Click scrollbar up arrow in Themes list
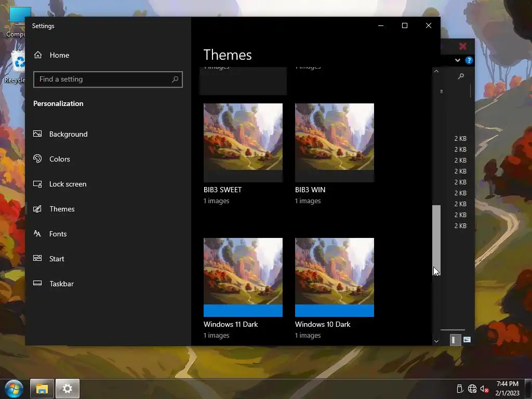 (436, 71)
